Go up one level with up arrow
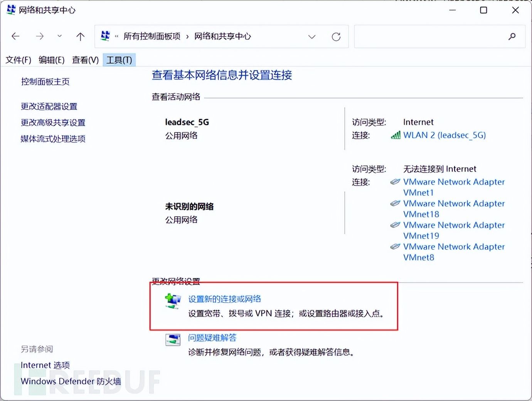 pos(80,36)
